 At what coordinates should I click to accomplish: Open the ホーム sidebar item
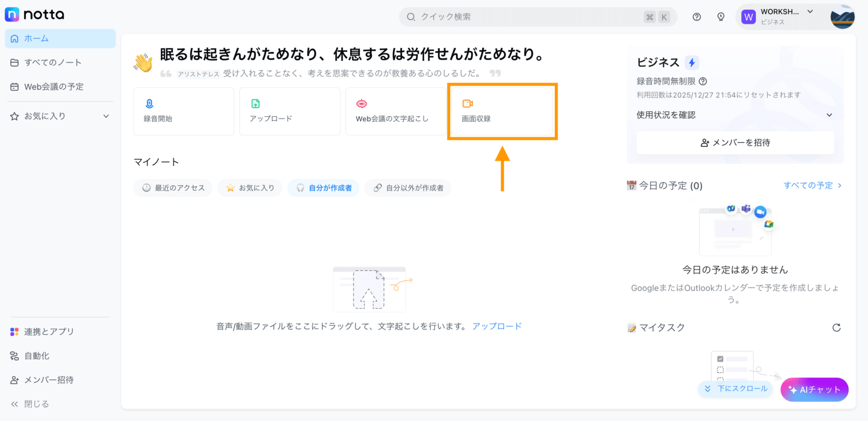(x=60, y=39)
